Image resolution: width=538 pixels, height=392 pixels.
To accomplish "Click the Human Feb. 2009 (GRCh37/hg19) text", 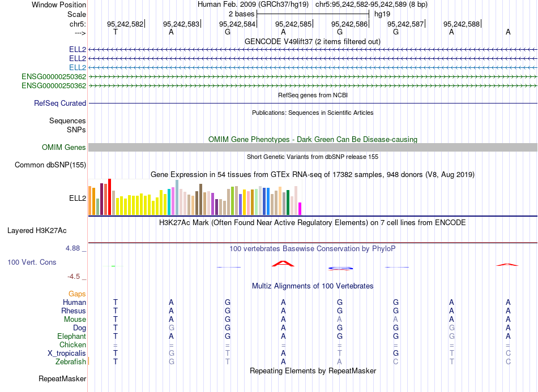I will [253, 5].
